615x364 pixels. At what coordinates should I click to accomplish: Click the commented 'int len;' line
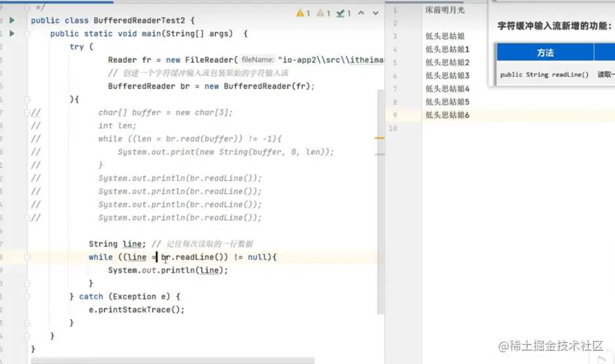pos(117,126)
